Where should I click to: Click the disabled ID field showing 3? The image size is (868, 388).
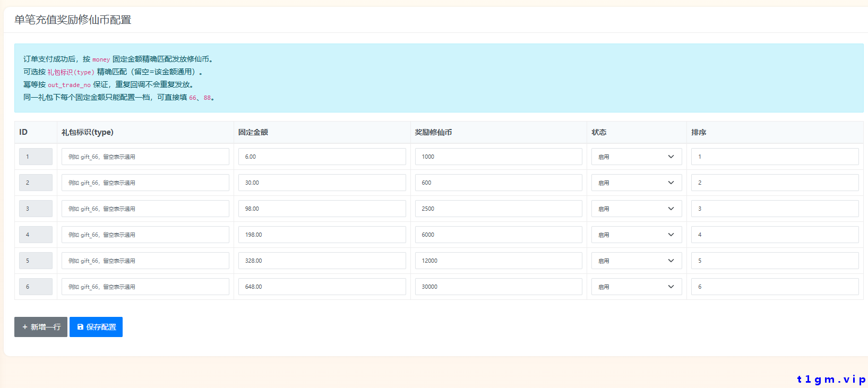click(x=36, y=209)
